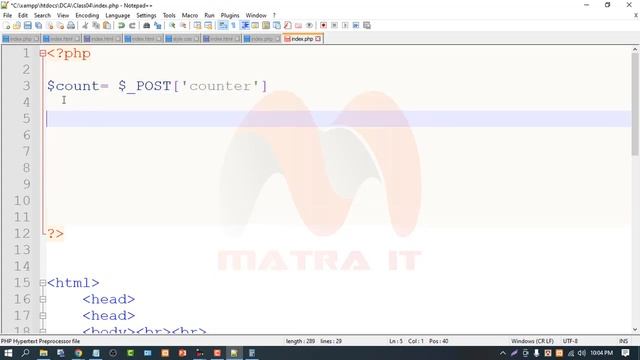
Task: Toggle synchronized horizontal scrolling
Action: tap(209, 25)
